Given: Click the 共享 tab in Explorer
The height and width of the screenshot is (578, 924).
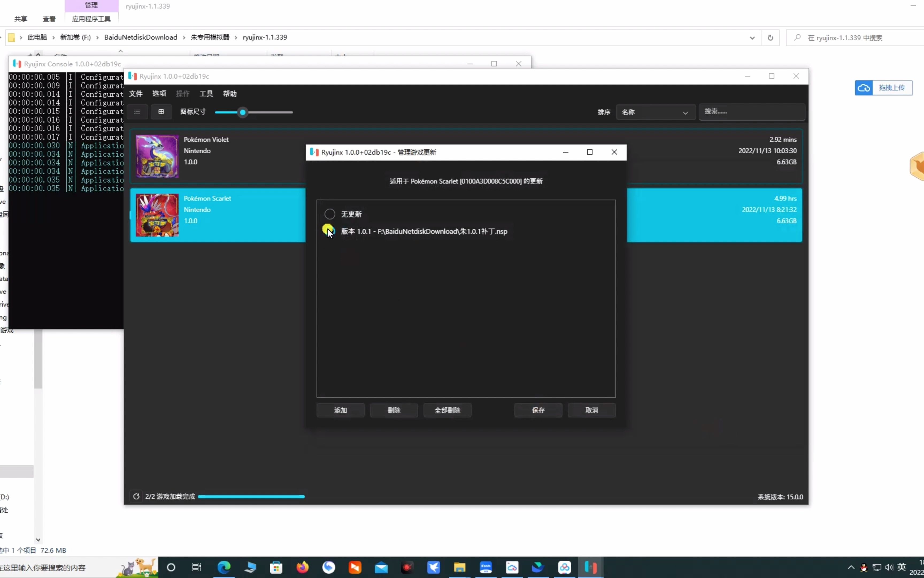Looking at the screenshot, I should coord(21,19).
